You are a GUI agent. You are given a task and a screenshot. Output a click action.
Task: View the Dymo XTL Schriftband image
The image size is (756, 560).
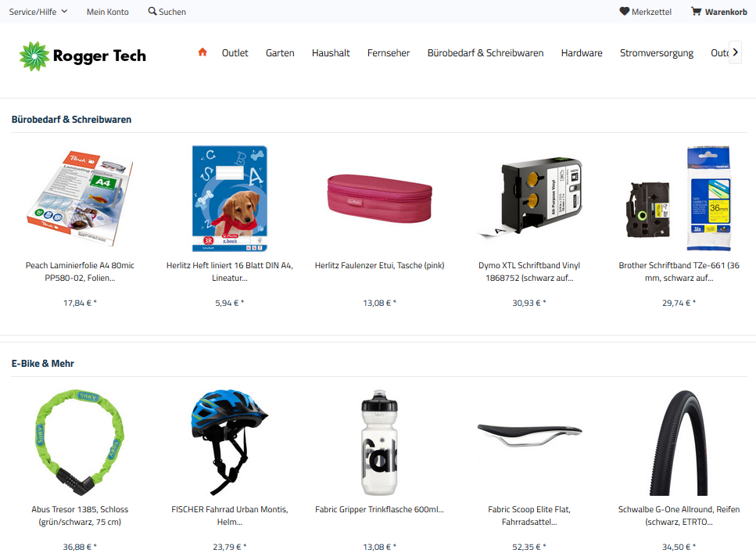(x=529, y=198)
